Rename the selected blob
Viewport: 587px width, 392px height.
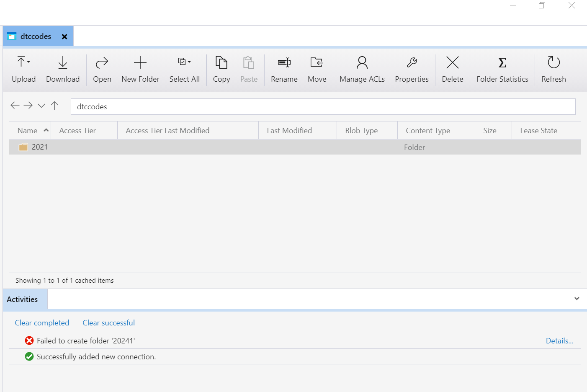coord(284,69)
